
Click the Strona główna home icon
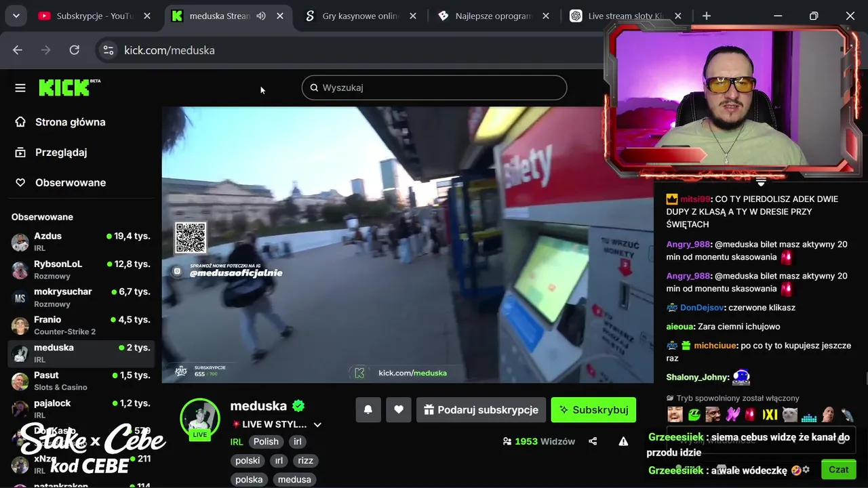pyautogui.click(x=20, y=122)
